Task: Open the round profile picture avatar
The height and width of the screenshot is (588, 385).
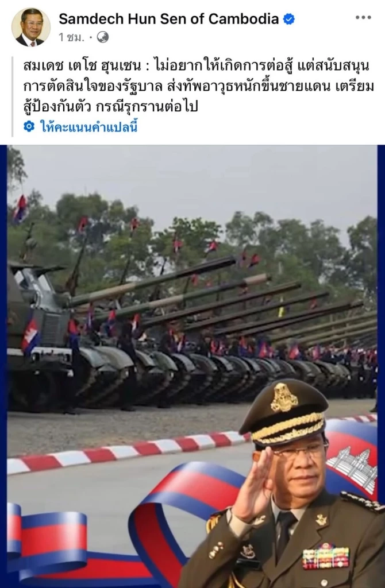Action: coord(31,27)
